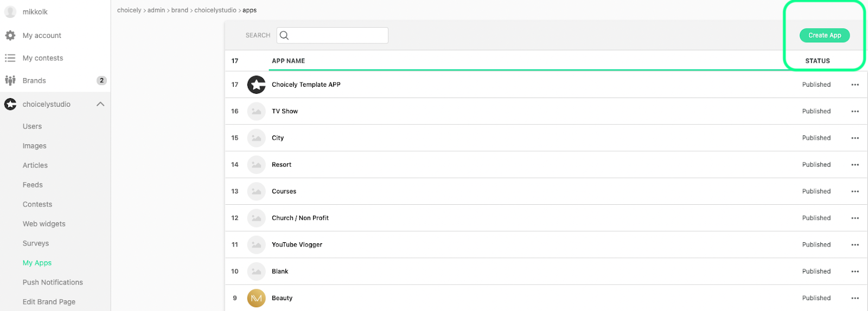Click the TV Show app name

(x=285, y=111)
